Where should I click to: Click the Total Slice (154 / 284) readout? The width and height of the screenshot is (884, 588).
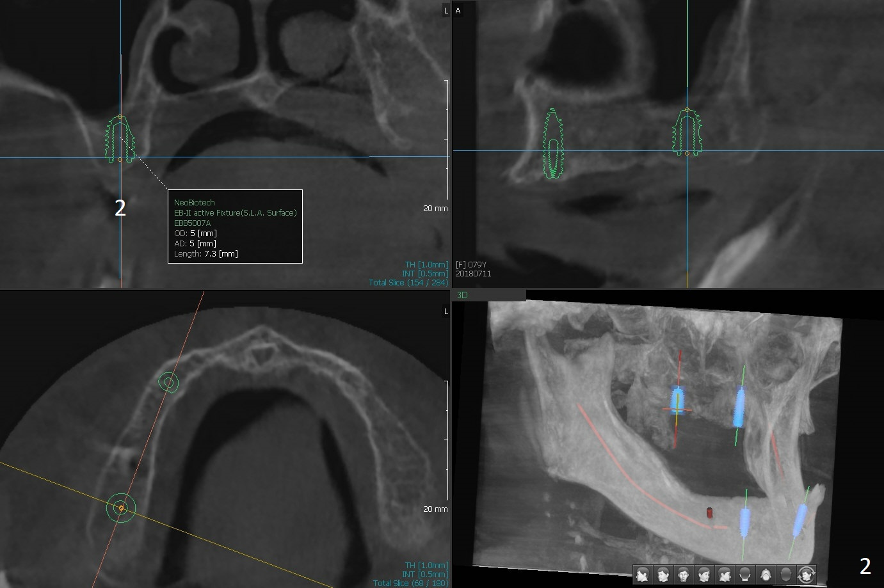point(408,282)
